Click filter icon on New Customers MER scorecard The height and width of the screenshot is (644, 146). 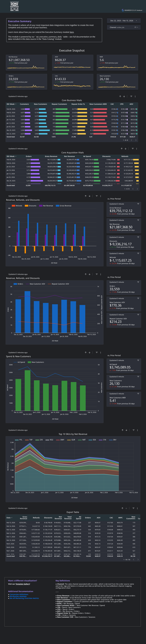pos(138,394)
